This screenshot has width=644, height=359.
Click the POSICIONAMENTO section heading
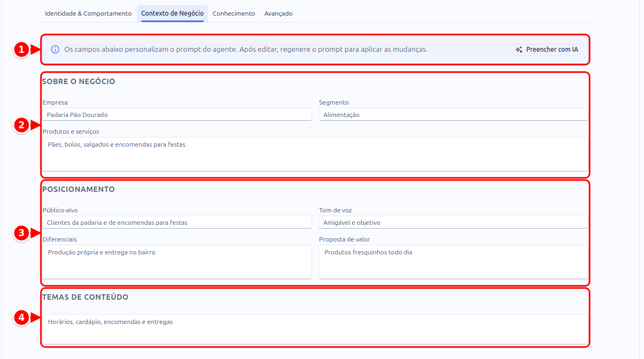click(79, 189)
